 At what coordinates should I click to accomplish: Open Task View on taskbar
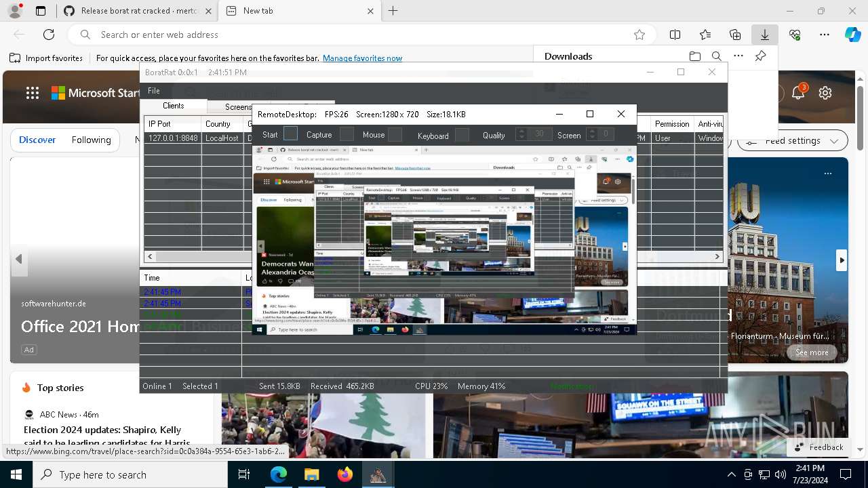245,474
